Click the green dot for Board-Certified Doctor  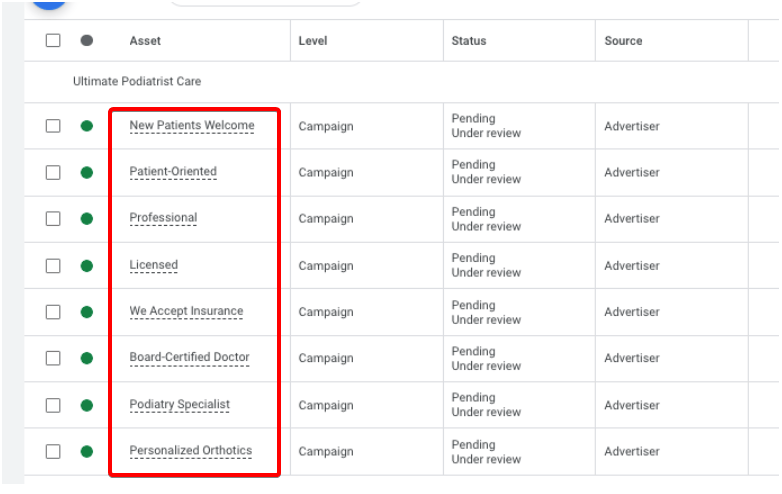[x=87, y=358]
